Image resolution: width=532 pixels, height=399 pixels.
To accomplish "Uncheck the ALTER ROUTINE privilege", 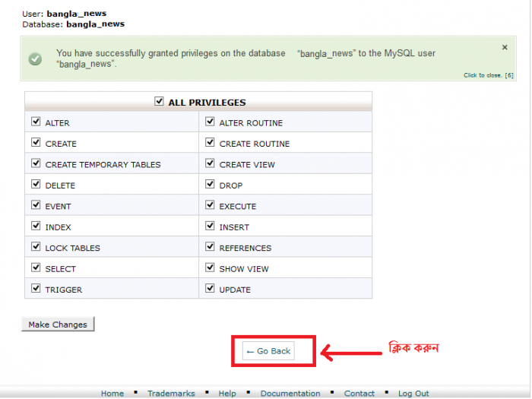I will point(210,122).
